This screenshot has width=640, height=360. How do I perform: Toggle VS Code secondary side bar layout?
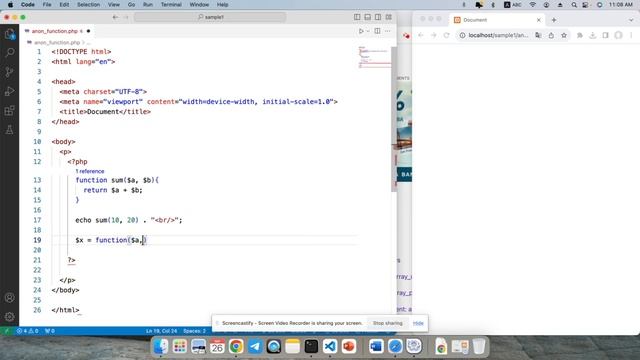(378, 17)
